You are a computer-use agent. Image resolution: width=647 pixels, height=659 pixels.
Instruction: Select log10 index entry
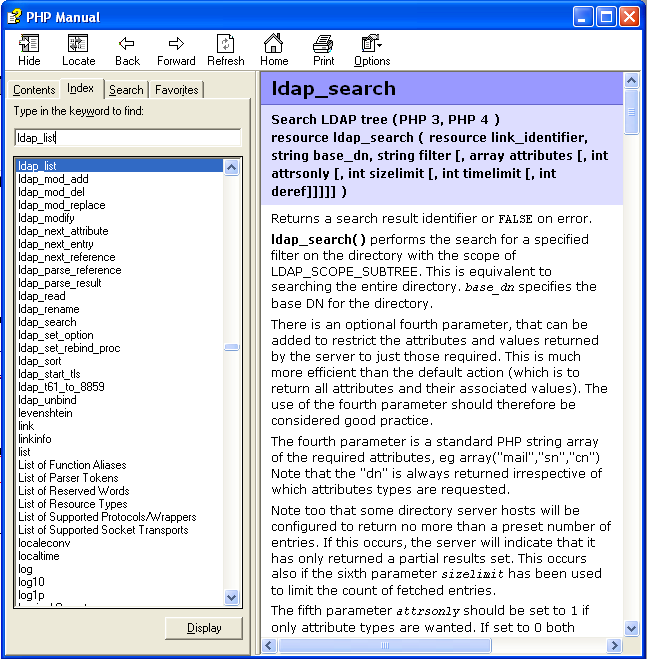[x=31, y=583]
